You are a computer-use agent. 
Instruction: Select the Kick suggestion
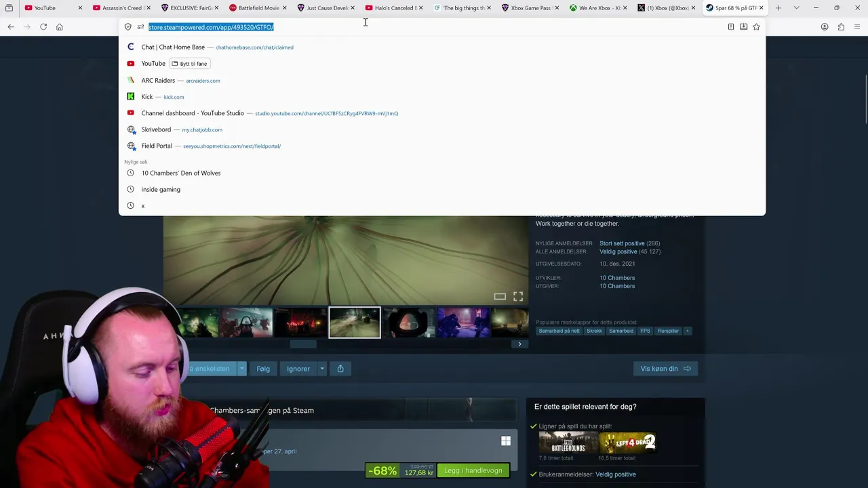[x=442, y=97]
